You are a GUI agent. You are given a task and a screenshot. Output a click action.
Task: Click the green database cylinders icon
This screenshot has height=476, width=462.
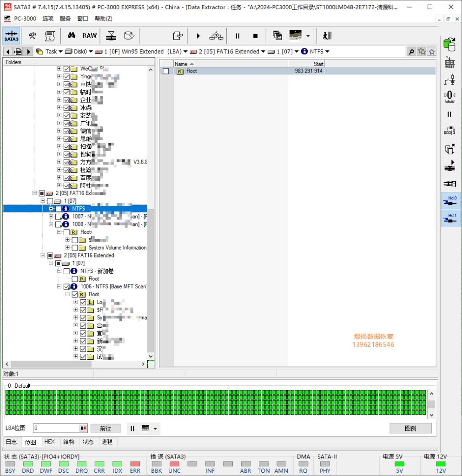pos(449,44)
